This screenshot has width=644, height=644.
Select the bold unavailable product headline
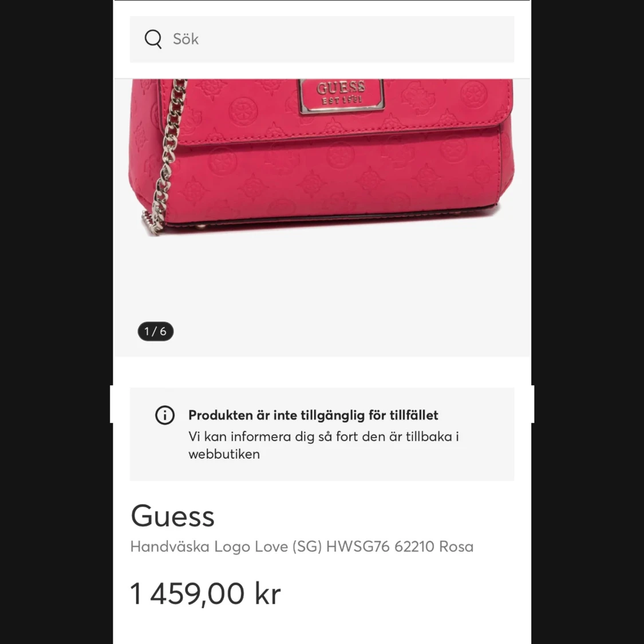[313, 415]
